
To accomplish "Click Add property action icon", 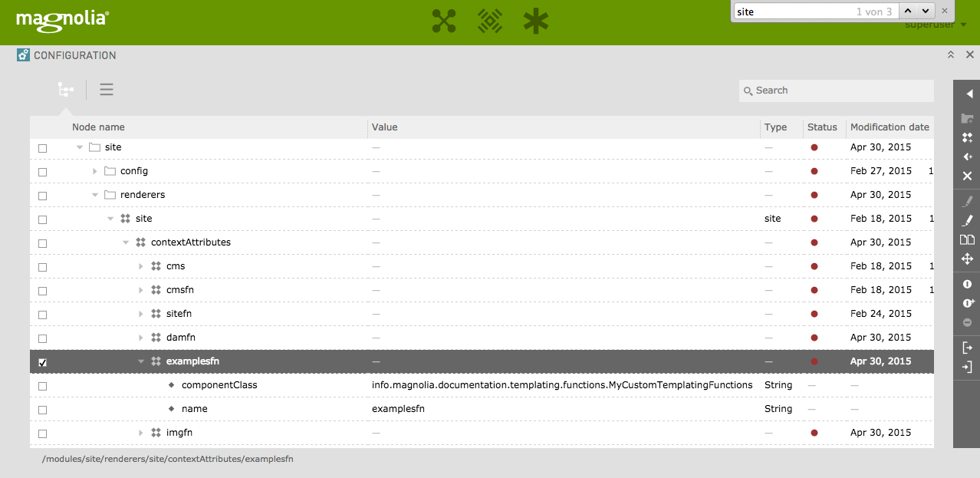I will (x=968, y=157).
